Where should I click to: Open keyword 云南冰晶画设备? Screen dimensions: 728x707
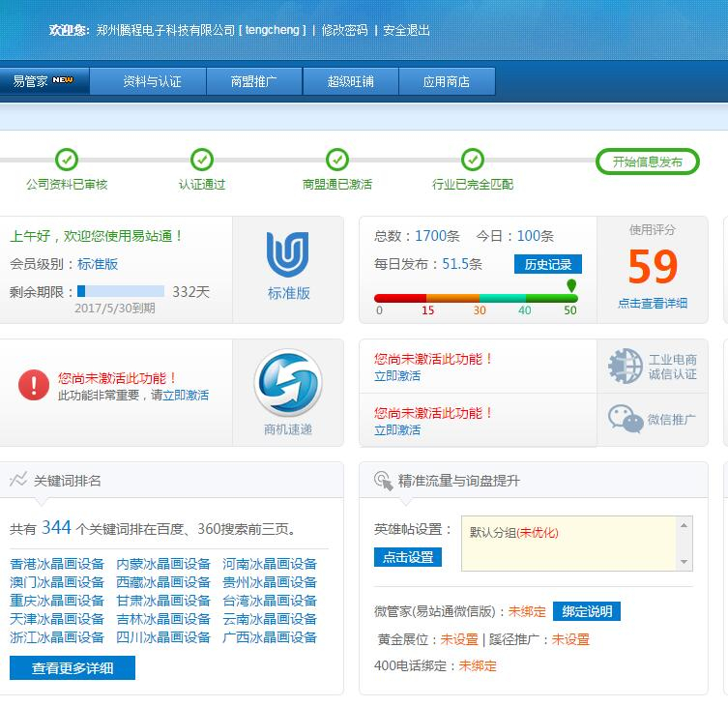click(270, 619)
